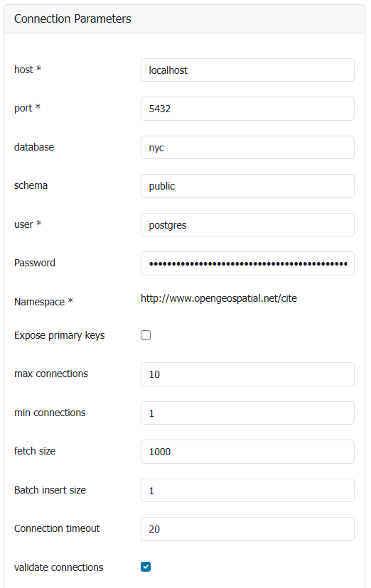The width and height of the screenshot is (371, 588).
Task: Focus the host field containing localhost
Action: point(247,70)
